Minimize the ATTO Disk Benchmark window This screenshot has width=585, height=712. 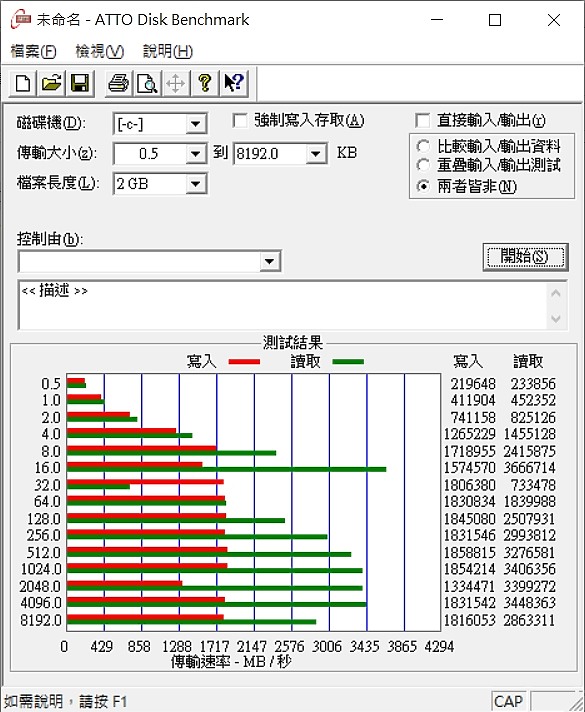coord(437,20)
